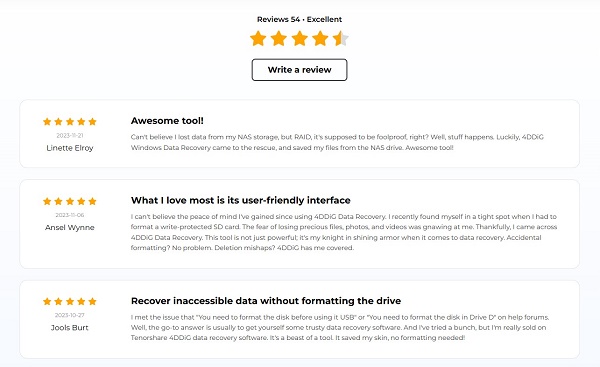Select reviewer name Ansel Wynne
Image resolution: width=600 pixels, height=367 pixels.
click(70, 228)
